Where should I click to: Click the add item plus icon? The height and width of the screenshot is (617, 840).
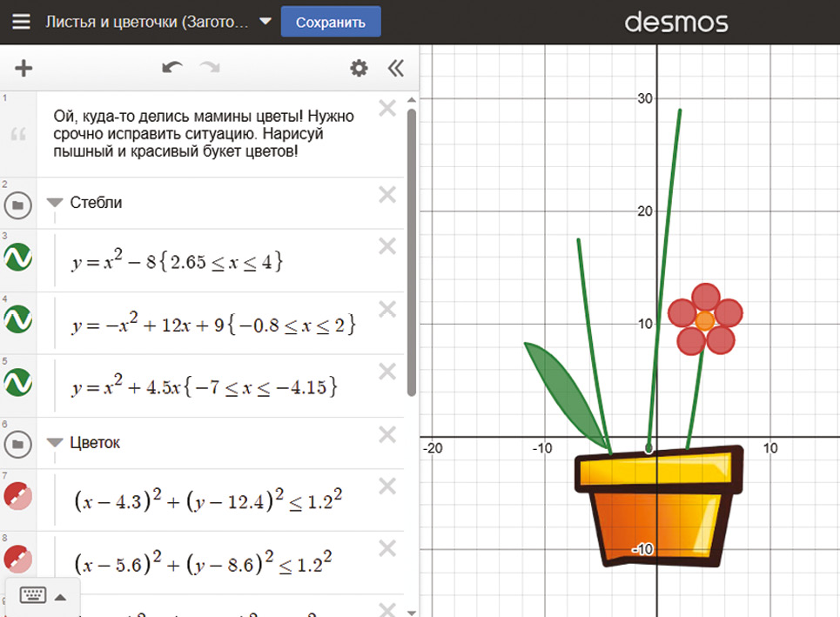pyautogui.click(x=24, y=69)
